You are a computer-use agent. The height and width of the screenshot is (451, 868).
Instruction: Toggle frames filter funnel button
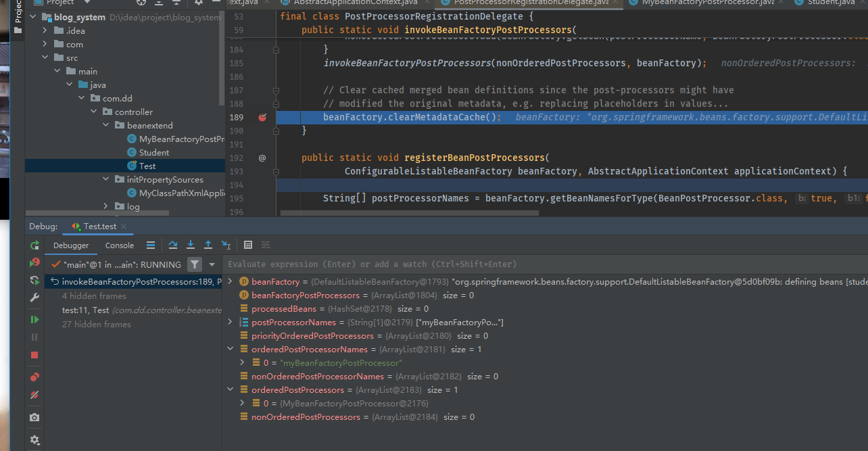tap(195, 264)
